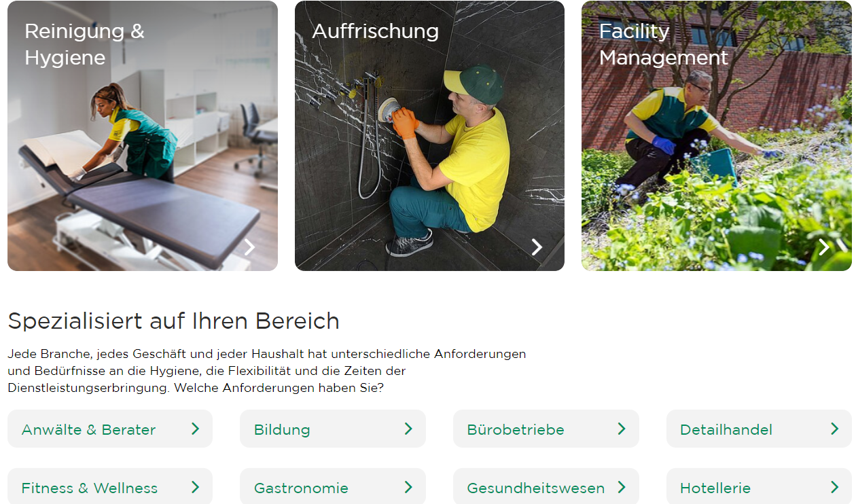Open the Bildung industry link

333,429
